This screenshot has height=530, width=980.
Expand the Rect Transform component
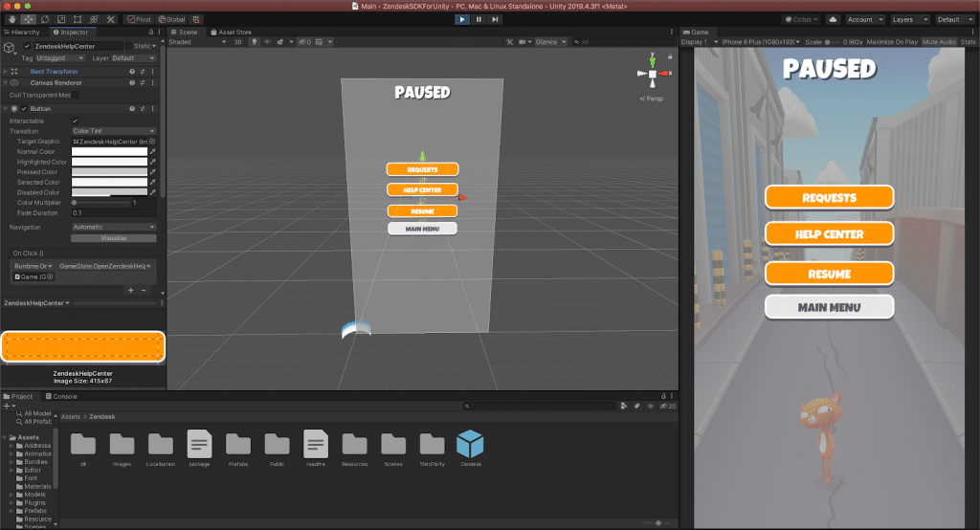click(6, 71)
